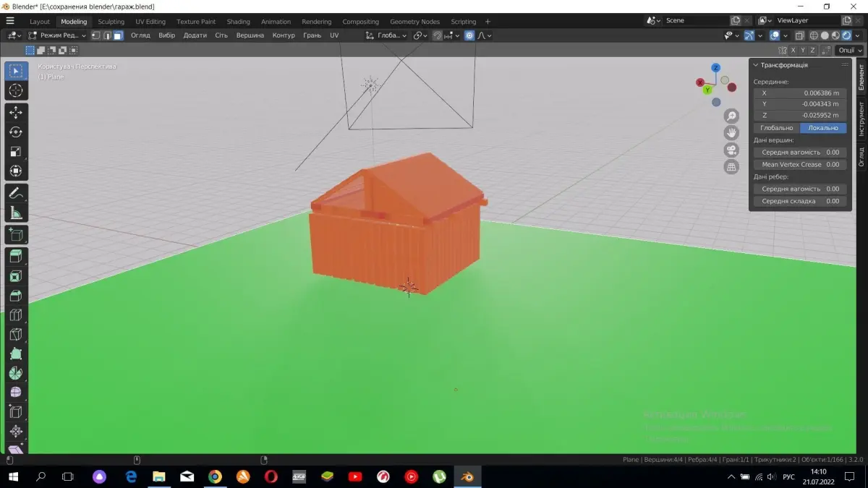Open proportional falloff curve dropdown
The height and width of the screenshot is (488, 868).
[x=485, y=35]
